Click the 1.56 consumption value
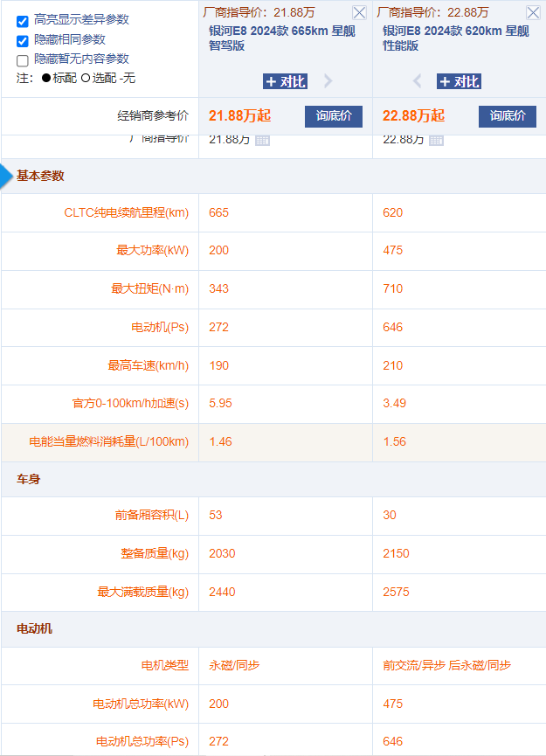 pyautogui.click(x=395, y=441)
